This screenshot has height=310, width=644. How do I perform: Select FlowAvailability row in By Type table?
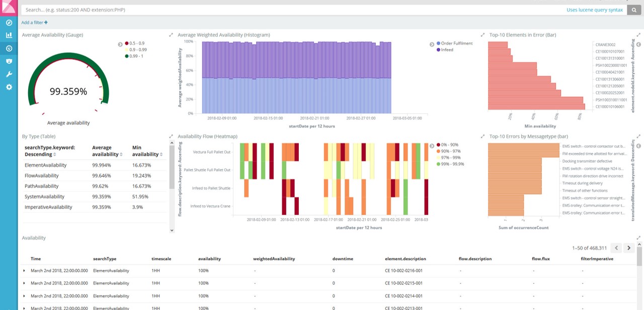tap(95, 176)
